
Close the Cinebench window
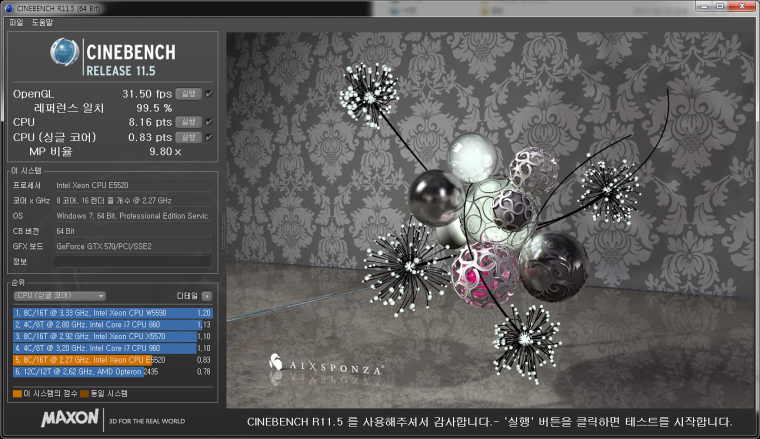coord(742,6)
